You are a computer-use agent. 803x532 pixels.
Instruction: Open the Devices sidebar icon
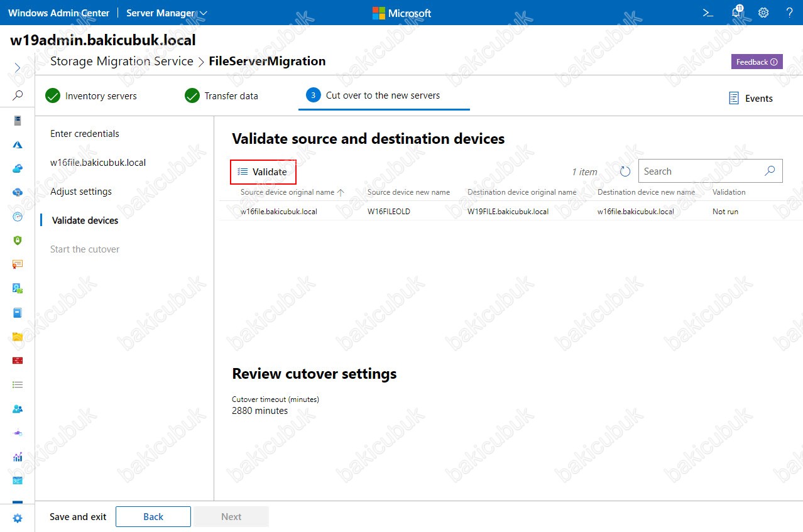click(x=18, y=288)
